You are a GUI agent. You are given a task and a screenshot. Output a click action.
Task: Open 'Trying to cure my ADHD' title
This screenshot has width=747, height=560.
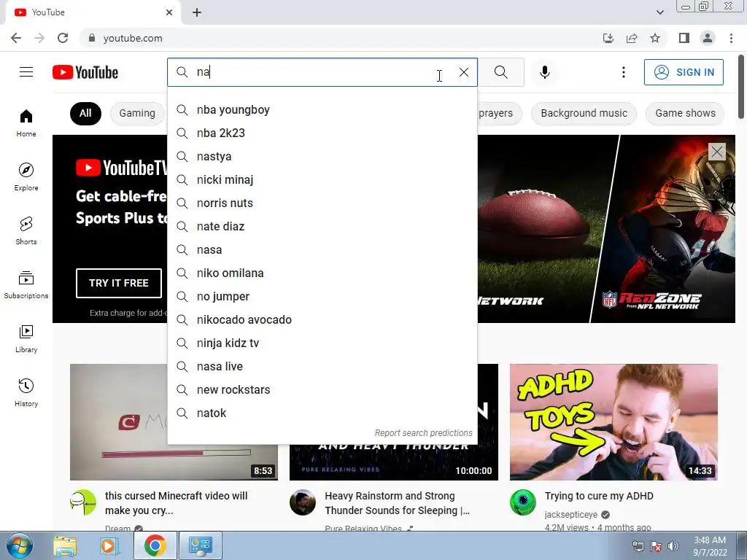(x=599, y=496)
